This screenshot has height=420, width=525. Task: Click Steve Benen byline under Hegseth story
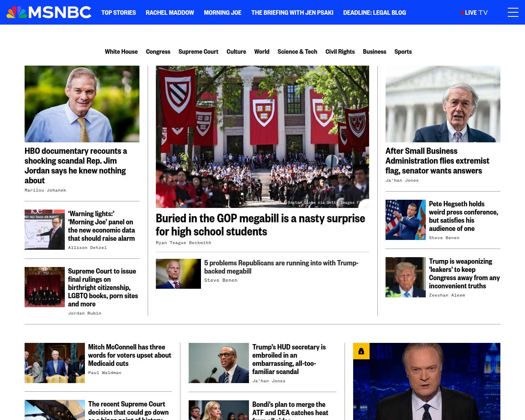pyautogui.click(x=444, y=238)
